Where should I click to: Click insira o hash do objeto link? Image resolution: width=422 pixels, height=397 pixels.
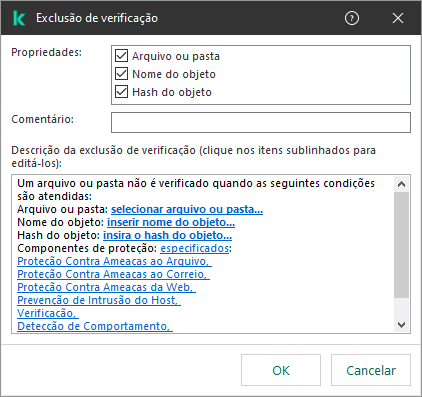167,235
